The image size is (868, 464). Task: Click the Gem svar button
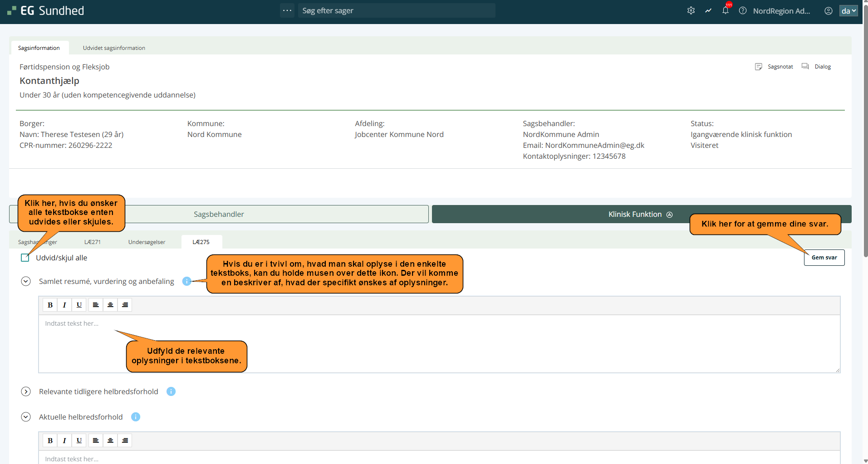coord(824,258)
